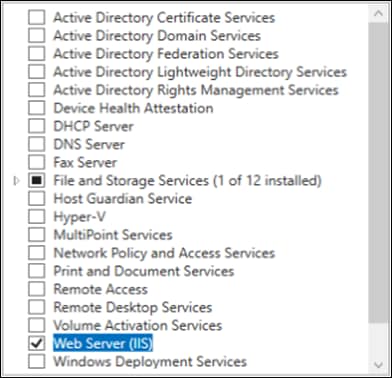Viewport: 392px width, 378px height.
Task: Select the Host Guardian Service label
Action: pos(123,199)
